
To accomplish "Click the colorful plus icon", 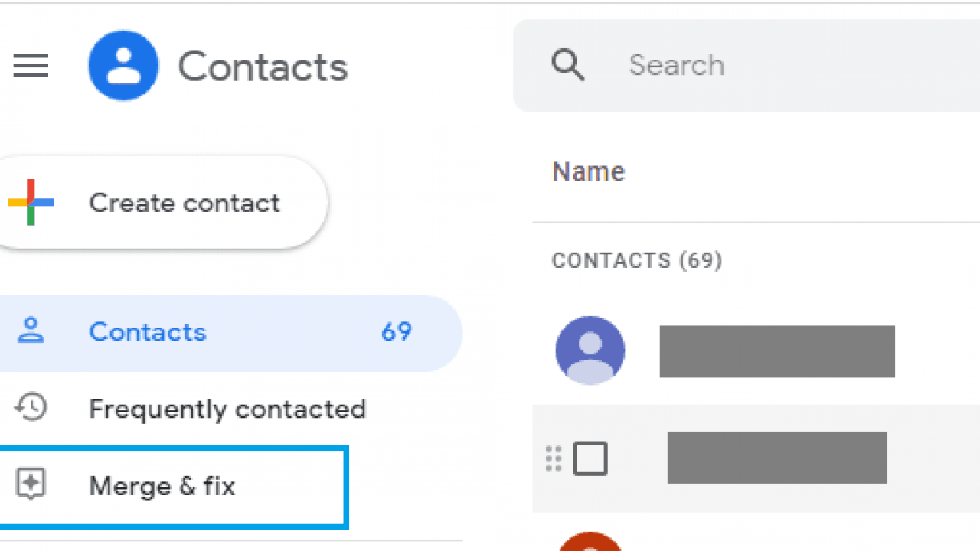I will [x=31, y=202].
